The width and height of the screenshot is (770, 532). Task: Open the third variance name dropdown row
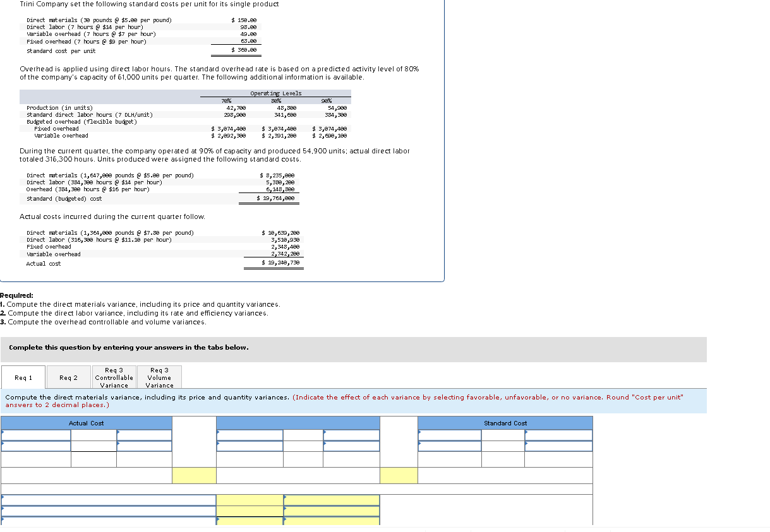pyautogui.click(x=109, y=521)
